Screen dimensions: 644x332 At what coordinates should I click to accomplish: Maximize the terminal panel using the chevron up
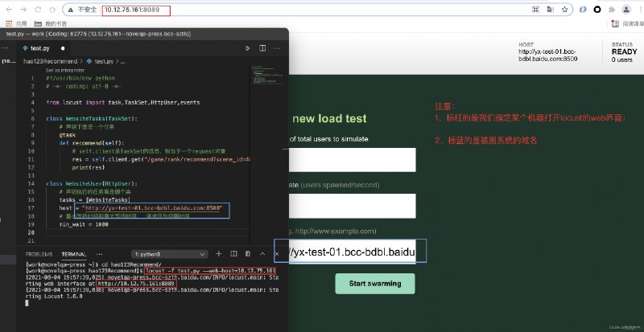click(262, 253)
